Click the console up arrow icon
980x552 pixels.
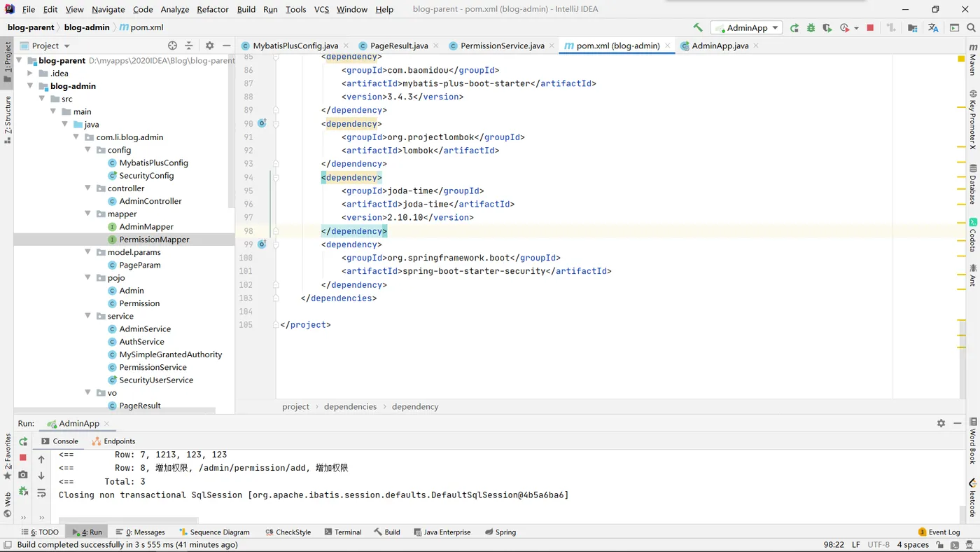[x=41, y=460]
